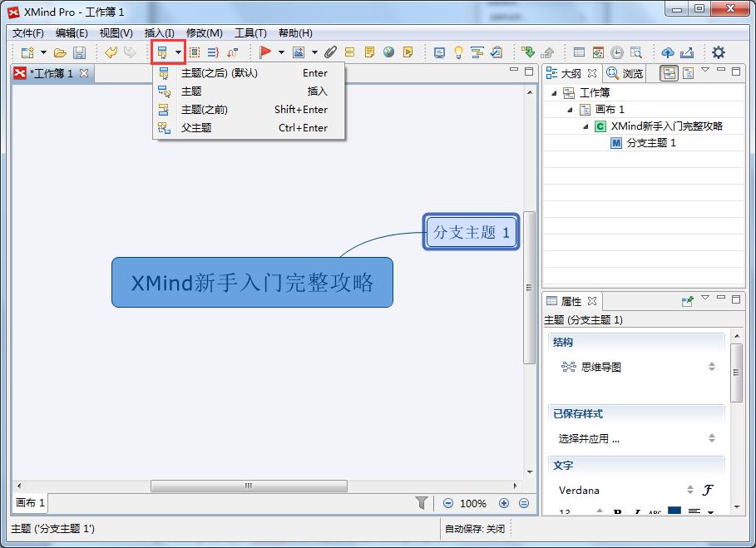Open the flag marker tool
The width and height of the screenshot is (756, 548).
tap(264, 52)
